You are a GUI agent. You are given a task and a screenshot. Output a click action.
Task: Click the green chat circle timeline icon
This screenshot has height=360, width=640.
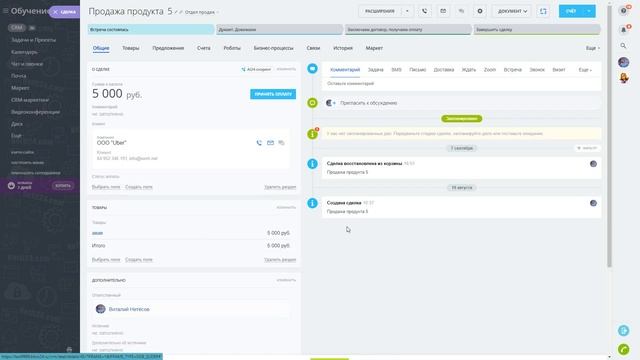(x=312, y=103)
